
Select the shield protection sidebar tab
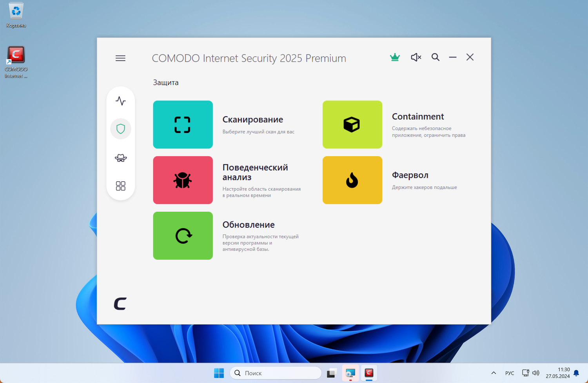pyautogui.click(x=121, y=129)
